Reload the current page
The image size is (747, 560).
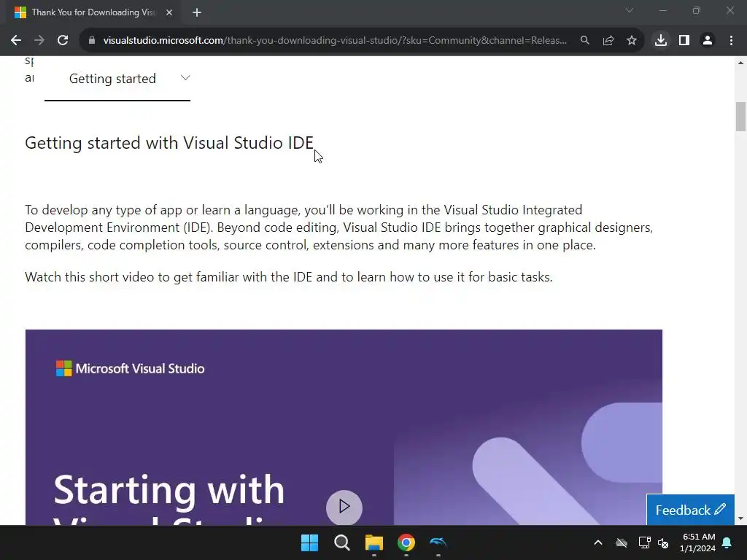pyautogui.click(x=63, y=41)
